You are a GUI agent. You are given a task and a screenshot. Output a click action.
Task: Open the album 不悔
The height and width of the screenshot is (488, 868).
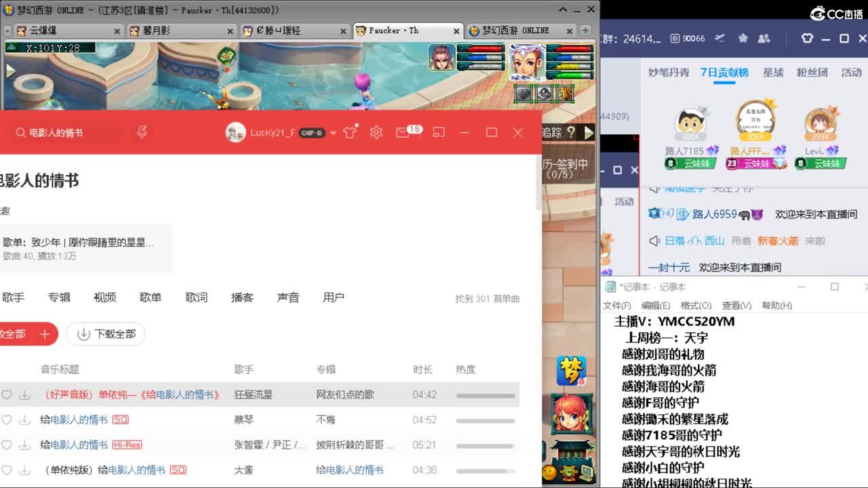point(325,420)
